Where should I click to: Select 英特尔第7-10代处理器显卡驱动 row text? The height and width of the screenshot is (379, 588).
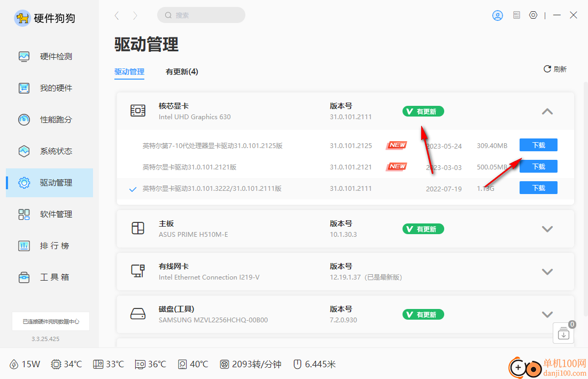[x=213, y=145]
